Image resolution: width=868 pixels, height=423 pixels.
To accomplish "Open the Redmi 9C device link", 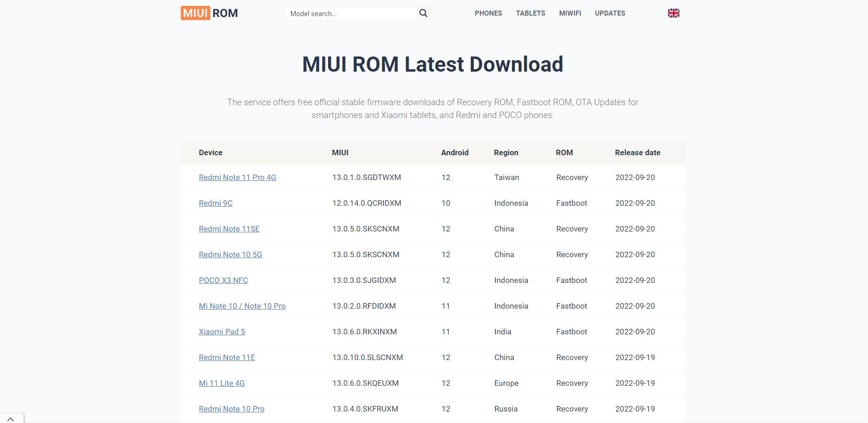I will (216, 203).
